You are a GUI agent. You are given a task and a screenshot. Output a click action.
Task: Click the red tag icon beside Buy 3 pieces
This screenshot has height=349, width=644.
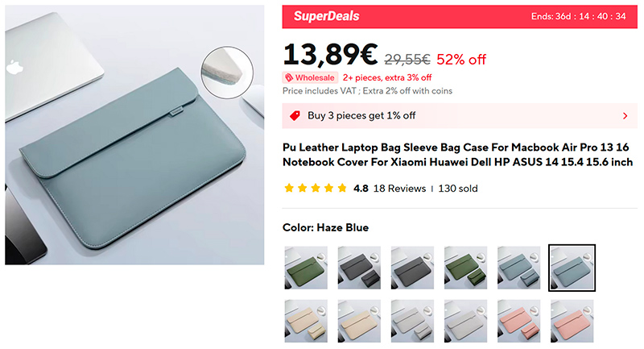coord(295,115)
